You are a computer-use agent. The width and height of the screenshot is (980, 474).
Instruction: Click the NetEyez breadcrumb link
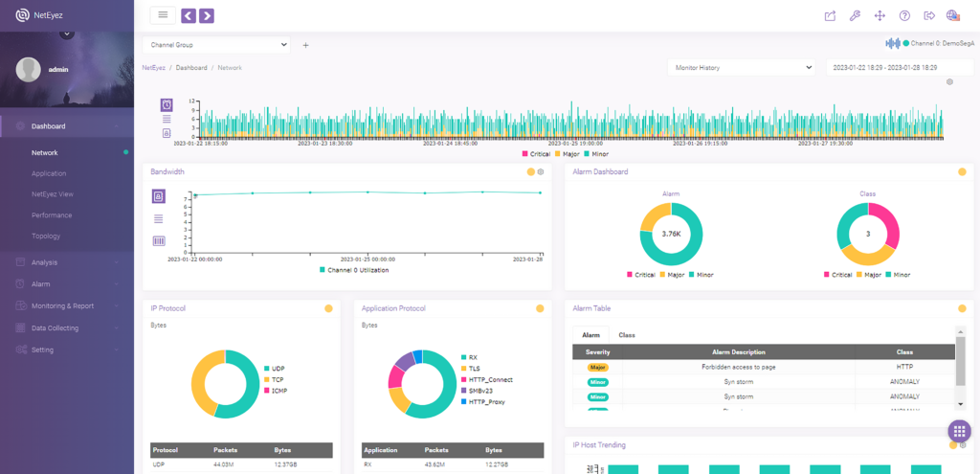(154, 68)
